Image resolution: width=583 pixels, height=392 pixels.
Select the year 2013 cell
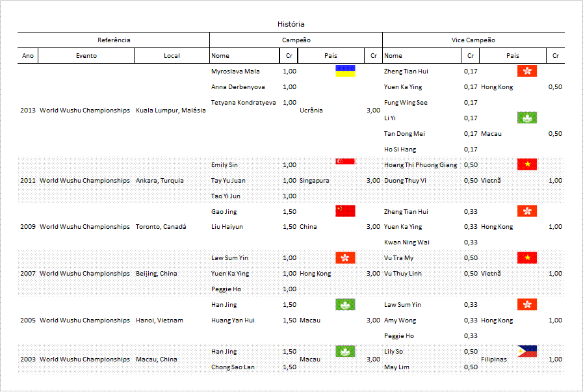pyautogui.click(x=28, y=111)
